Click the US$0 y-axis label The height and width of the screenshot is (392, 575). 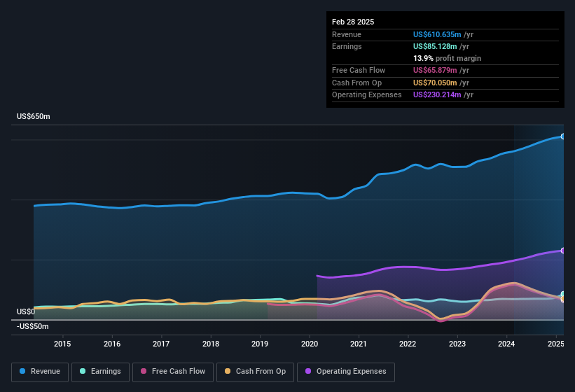26,311
